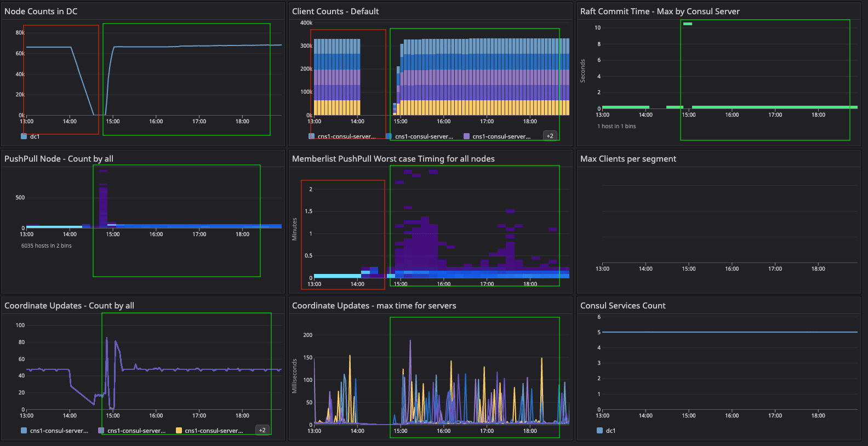868x446 pixels.
Task: Click the dc1 legend swatch under Node Counts
Action: [24, 136]
